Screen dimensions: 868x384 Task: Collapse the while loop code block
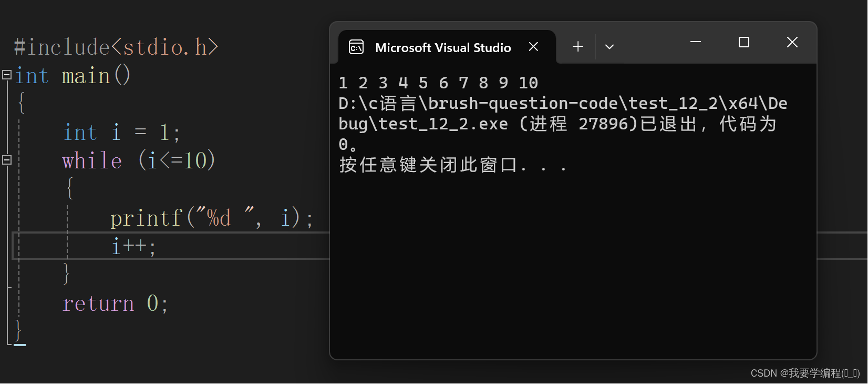tap(7, 160)
